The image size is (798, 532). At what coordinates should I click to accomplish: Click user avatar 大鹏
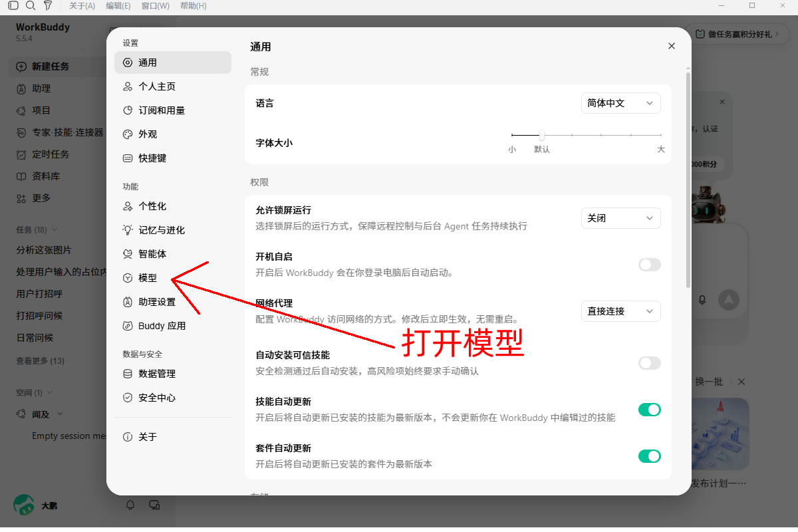[25, 505]
